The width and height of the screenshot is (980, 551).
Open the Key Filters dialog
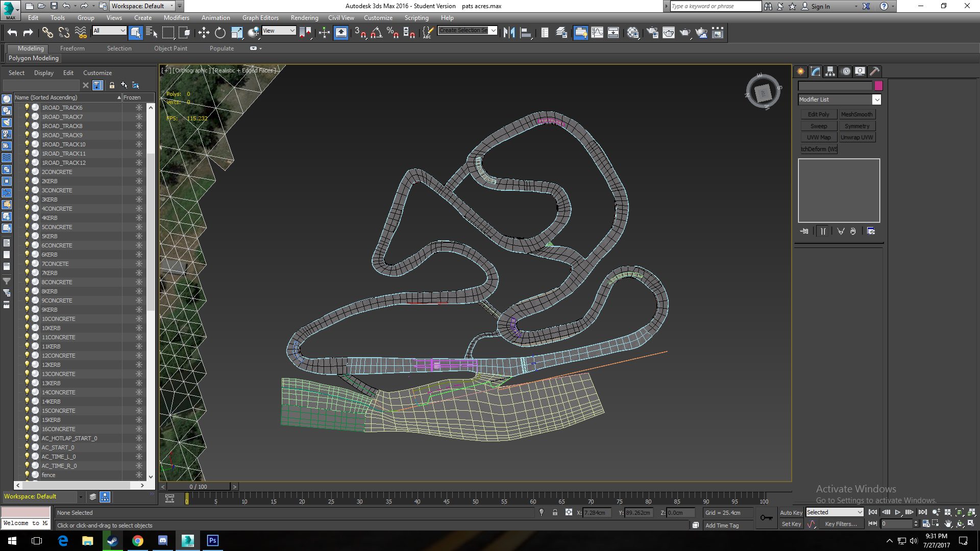(x=841, y=524)
